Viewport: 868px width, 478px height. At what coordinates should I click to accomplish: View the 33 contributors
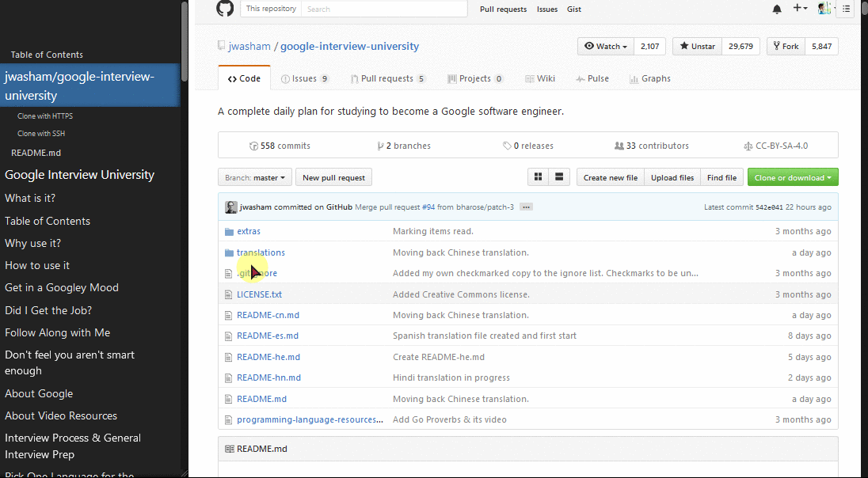pos(652,146)
